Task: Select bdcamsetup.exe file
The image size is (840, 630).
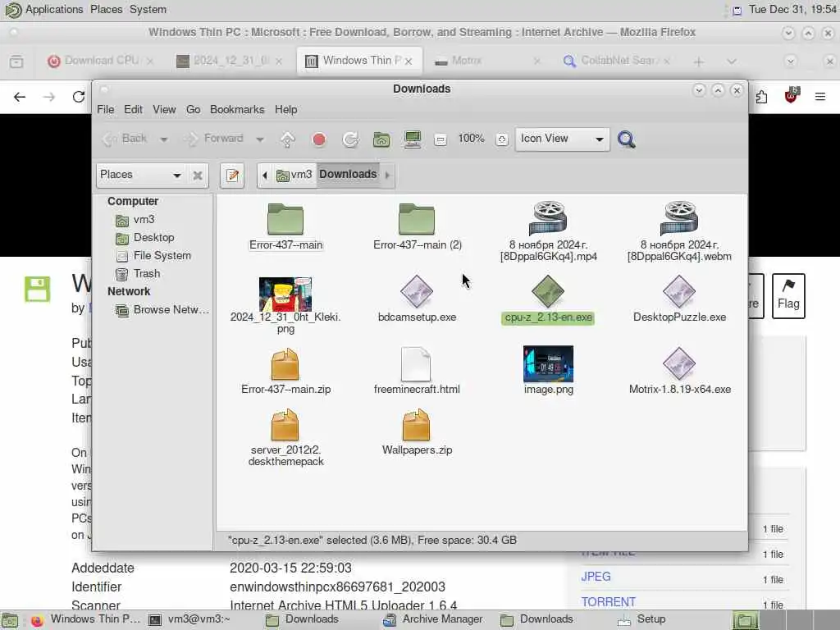Action: point(417,299)
